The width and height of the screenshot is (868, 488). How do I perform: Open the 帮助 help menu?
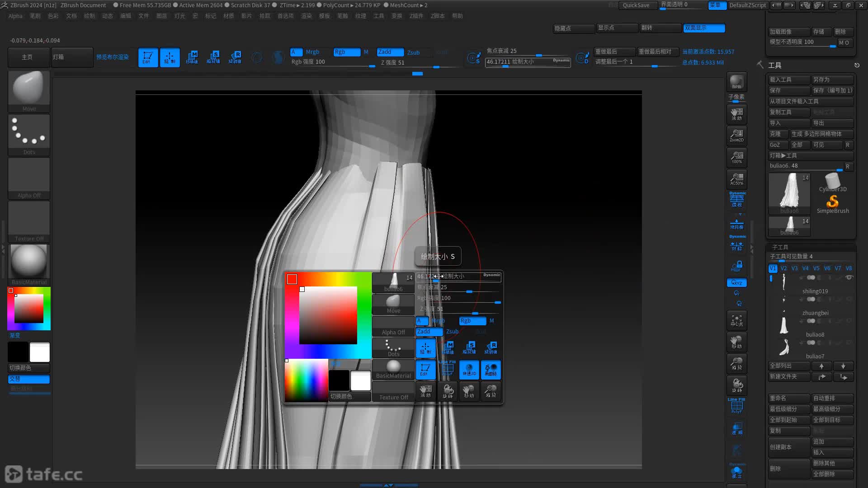458,16
